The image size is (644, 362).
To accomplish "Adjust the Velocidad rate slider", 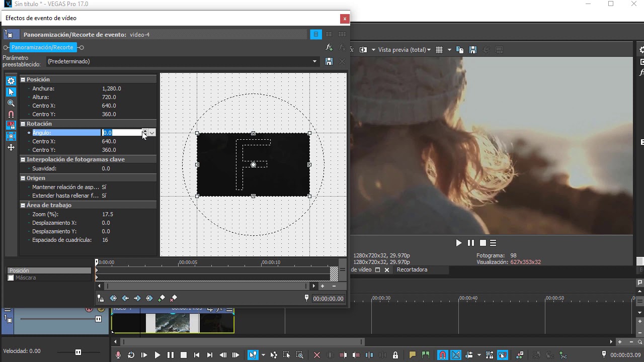I will point(78,352).
